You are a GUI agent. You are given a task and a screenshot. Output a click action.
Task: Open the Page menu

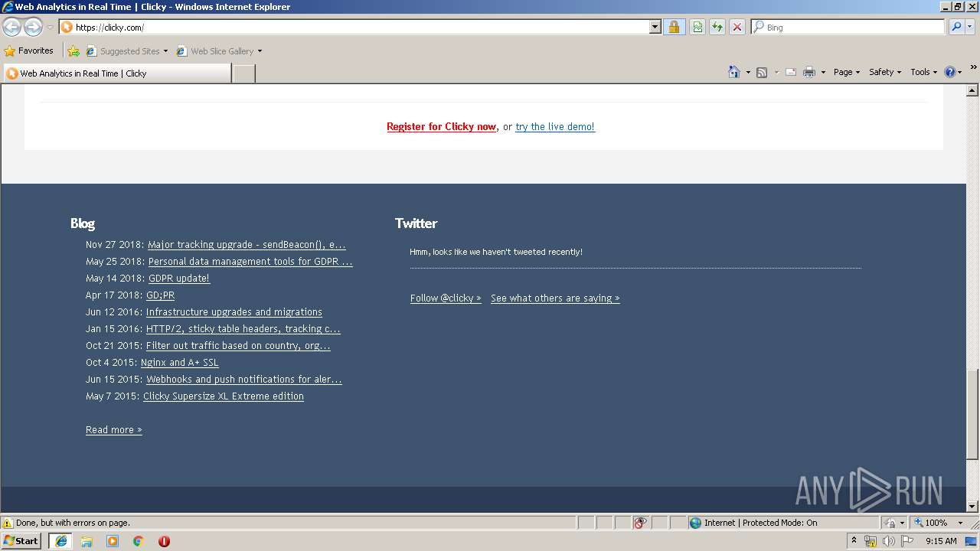846,72
